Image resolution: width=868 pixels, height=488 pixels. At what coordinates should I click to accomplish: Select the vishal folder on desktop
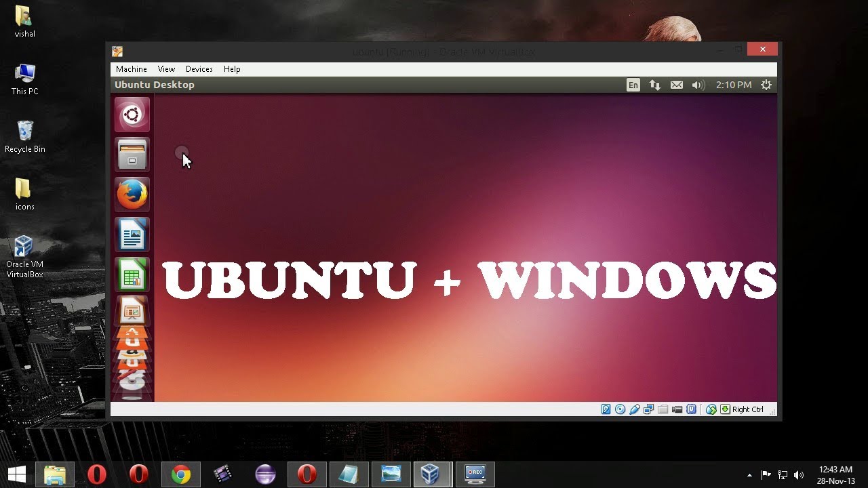click(24, 22)
